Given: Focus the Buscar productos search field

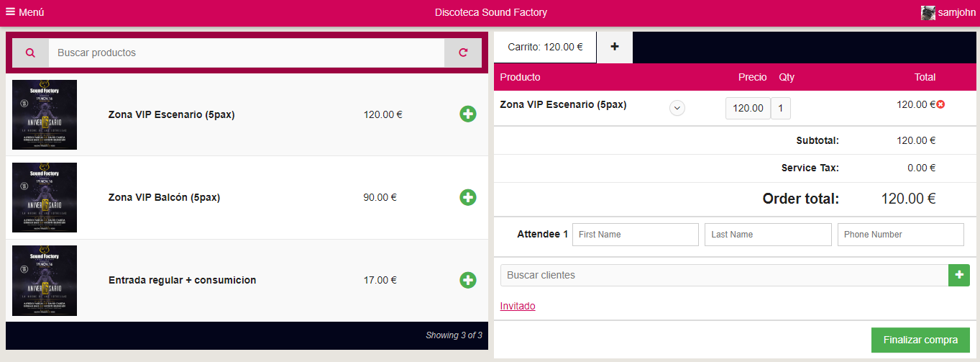Looking at the screenshot, I should tap(247, 53).
